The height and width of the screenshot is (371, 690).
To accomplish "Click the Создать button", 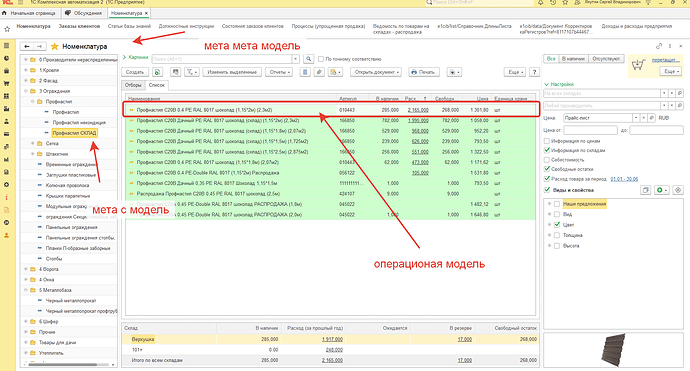I will coord(135,72).
